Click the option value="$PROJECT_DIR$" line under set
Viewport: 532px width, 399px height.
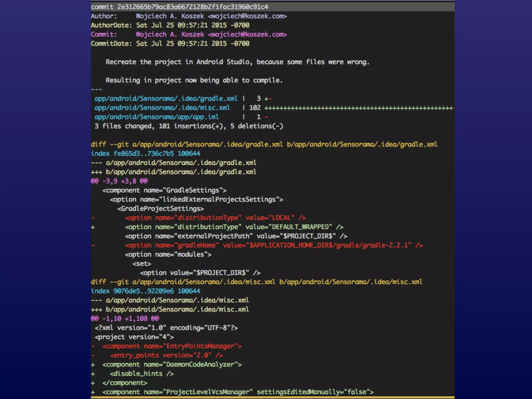(x=200, y=273)
